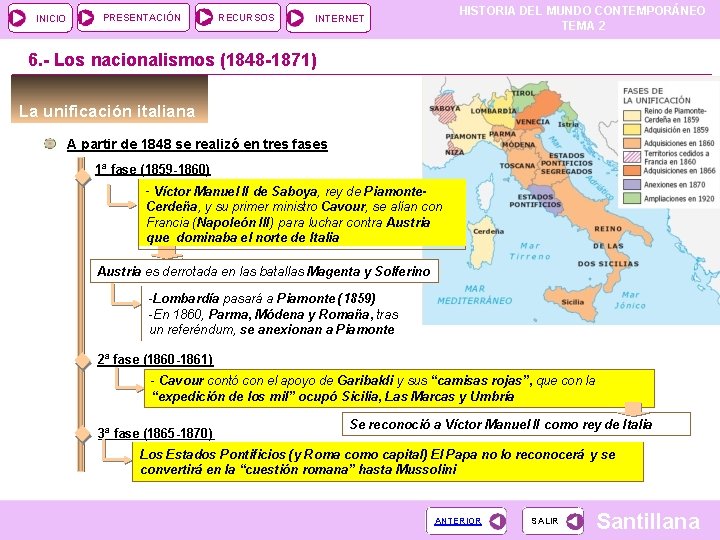
Task: Click the Adquisiciones en 1866 legend swatch
Action: point(632,170)
